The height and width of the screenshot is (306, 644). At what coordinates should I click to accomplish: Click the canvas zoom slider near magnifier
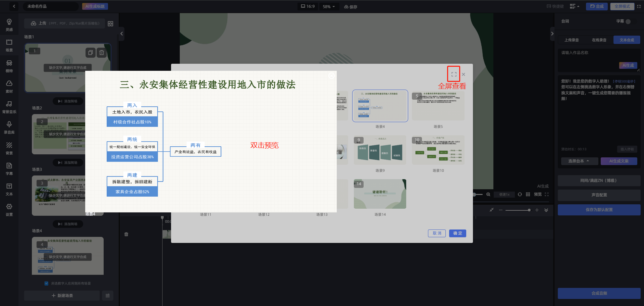[x=478, y=194]
